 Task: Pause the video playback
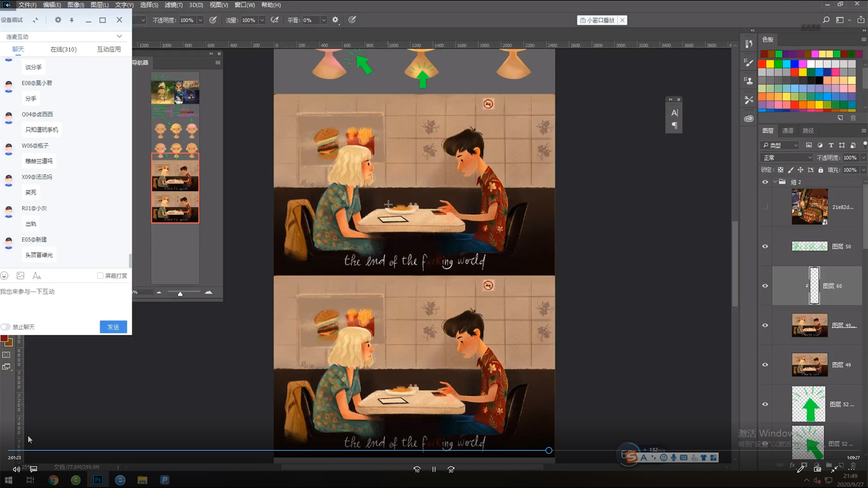(x=434, y=469)
